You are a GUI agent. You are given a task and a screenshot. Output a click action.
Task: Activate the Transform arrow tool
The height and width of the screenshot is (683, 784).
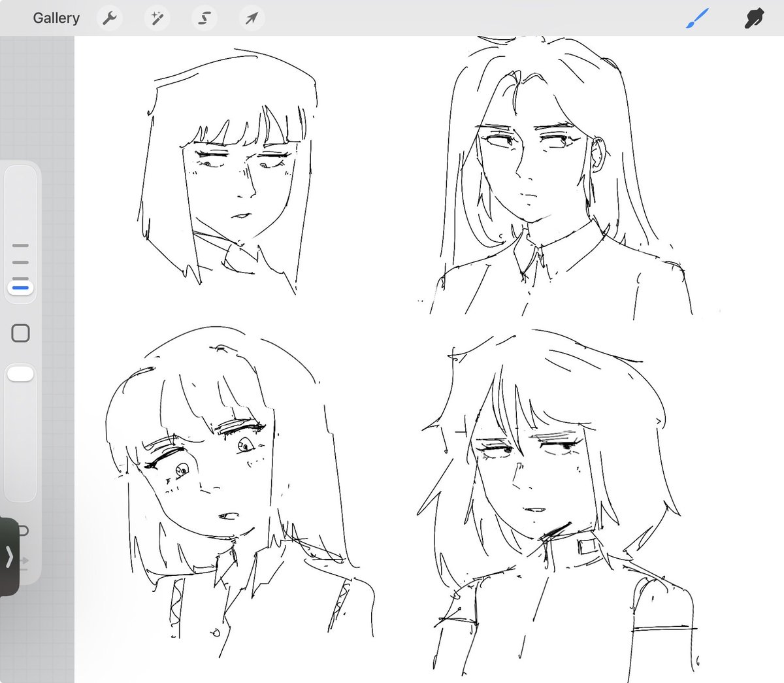pos(252,18)
